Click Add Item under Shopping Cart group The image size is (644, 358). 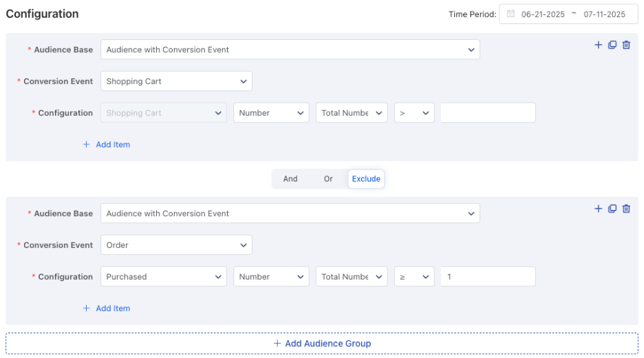(x=107, y=145)
